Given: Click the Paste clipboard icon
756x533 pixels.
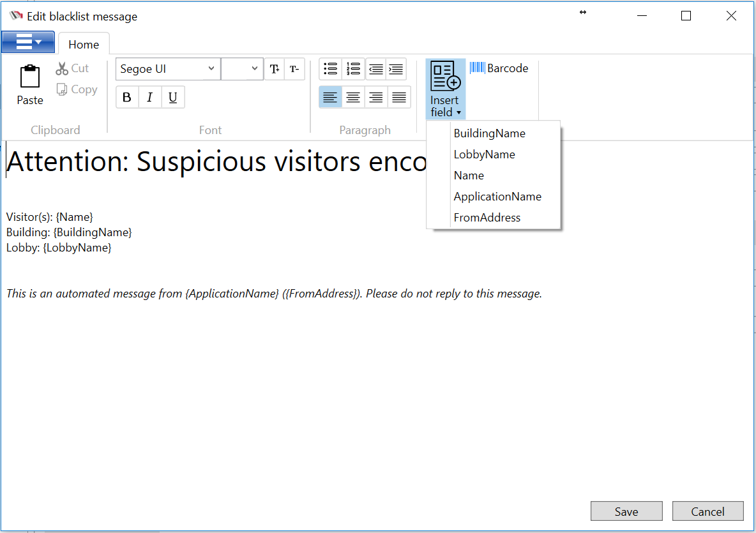Looking at the screenshot, I should click(30, 77).
